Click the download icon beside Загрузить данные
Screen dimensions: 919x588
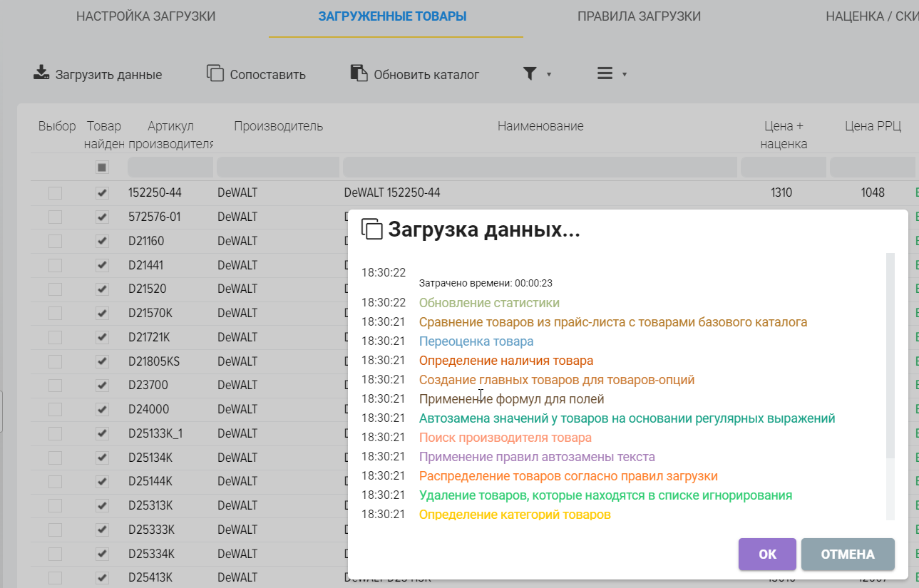click(41, 73)
